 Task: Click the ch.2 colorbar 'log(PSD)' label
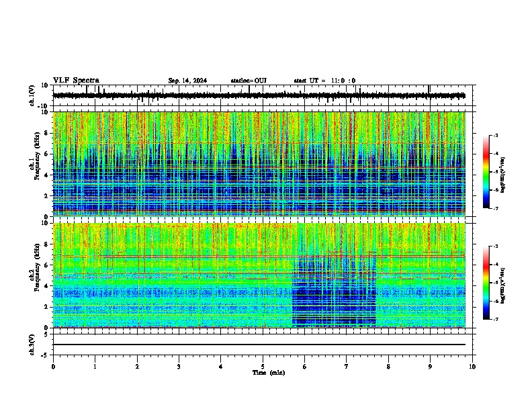click(502, 285)
